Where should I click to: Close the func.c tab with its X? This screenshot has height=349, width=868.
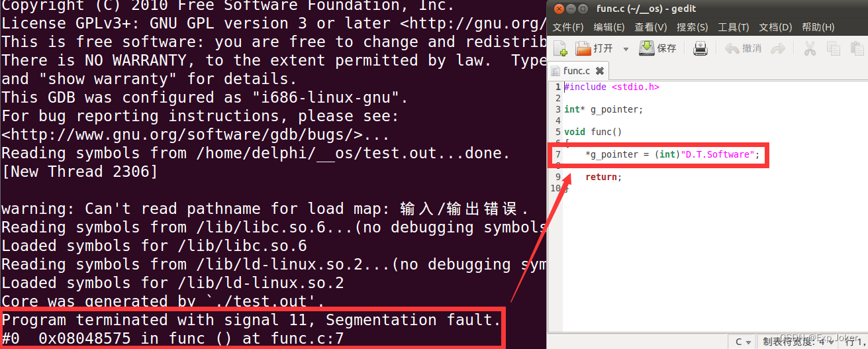pyautogui.click(x=599, y=70)
